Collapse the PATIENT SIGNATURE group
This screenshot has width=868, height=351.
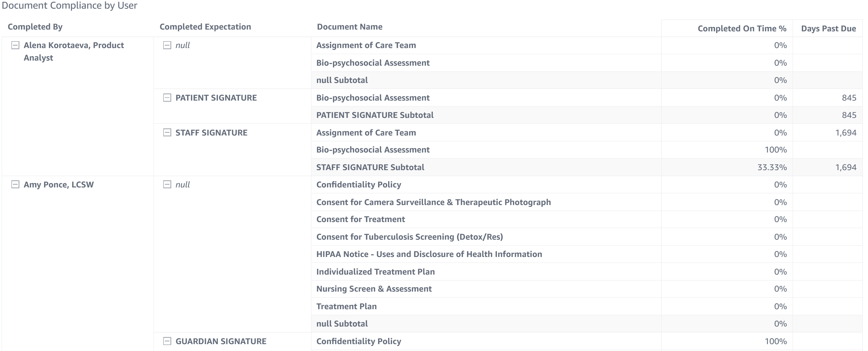click(x=167, y=98)
